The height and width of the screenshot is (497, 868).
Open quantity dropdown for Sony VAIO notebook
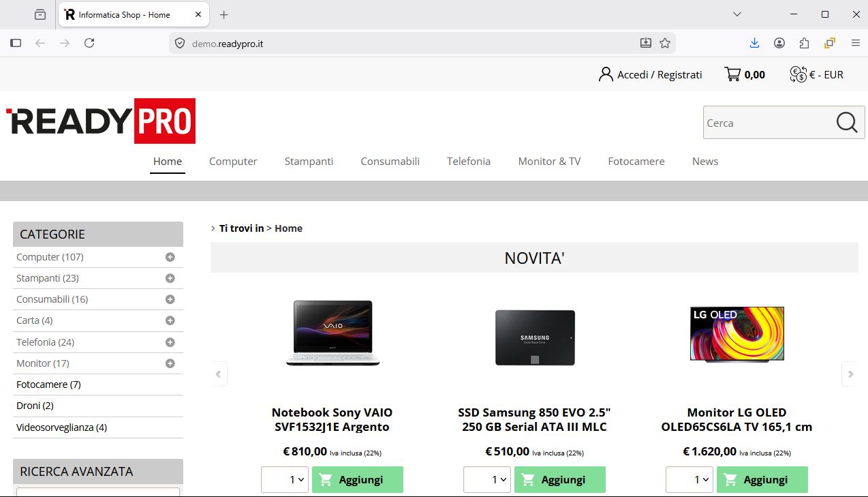tap(285, 480)
